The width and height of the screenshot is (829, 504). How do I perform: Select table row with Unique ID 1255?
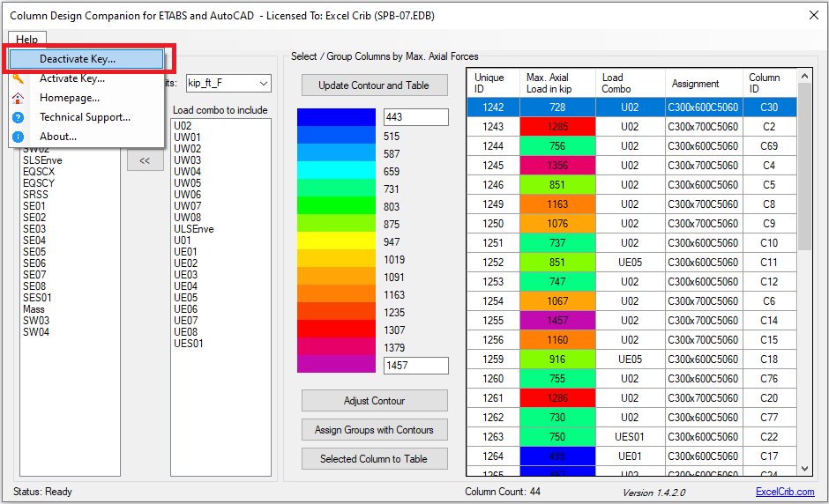492,321
